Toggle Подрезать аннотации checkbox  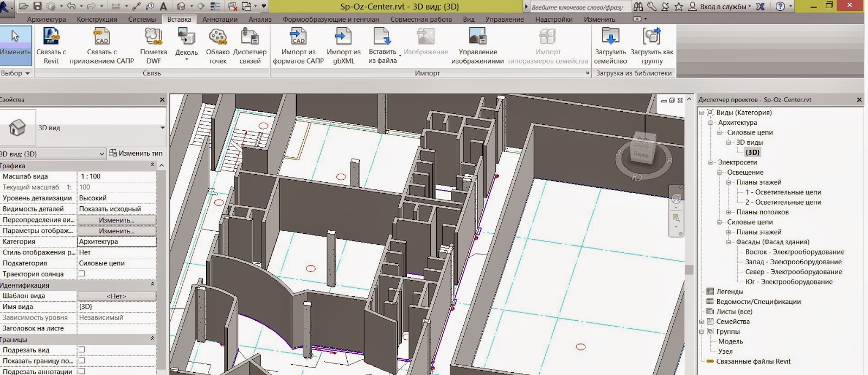coord(82,371)
